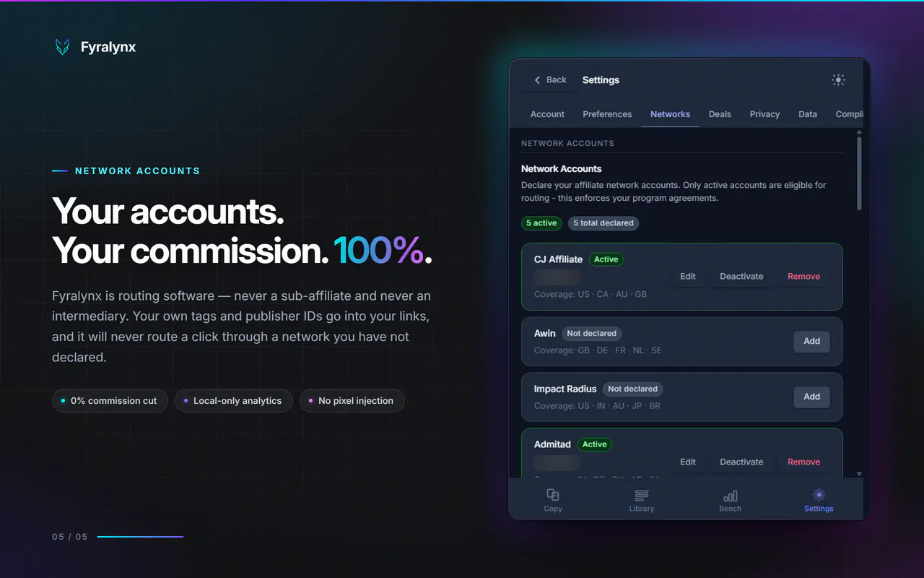Image resolution: width=924 pixels, height=578 pixels.
Task: Deactivate the CJ Affiliate account
Action: pos(741,277)
